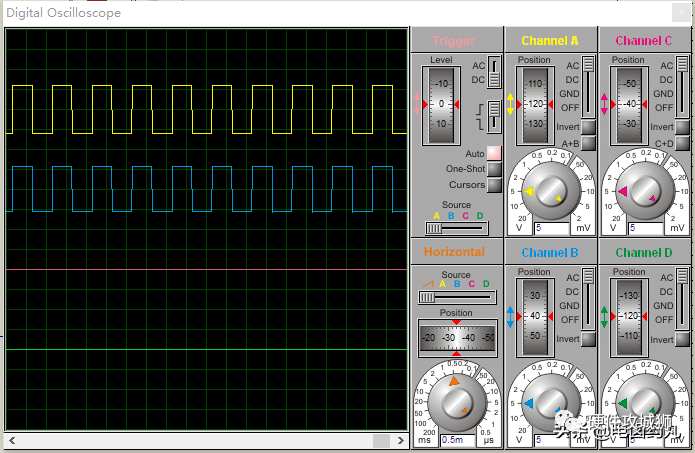The width and height of the screenshot is (695, 453).
Task: Enable C+D sum on Channel C
Action: point(682,143)
